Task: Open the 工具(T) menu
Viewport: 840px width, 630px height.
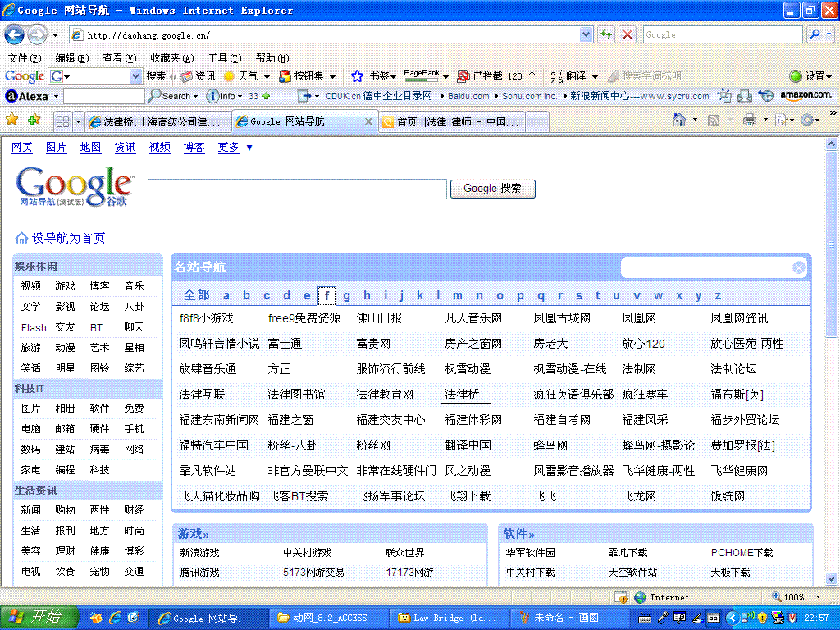Action: (225, 58)
